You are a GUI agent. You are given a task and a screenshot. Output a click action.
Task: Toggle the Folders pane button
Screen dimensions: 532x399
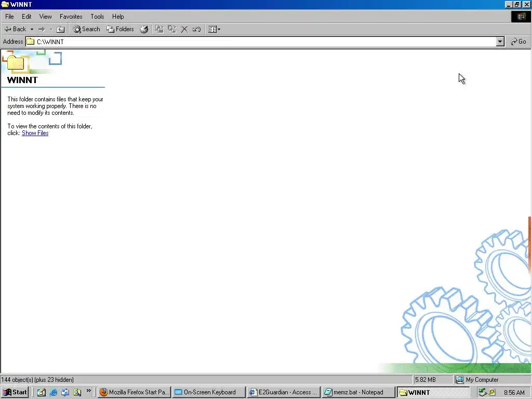(120, 29)
